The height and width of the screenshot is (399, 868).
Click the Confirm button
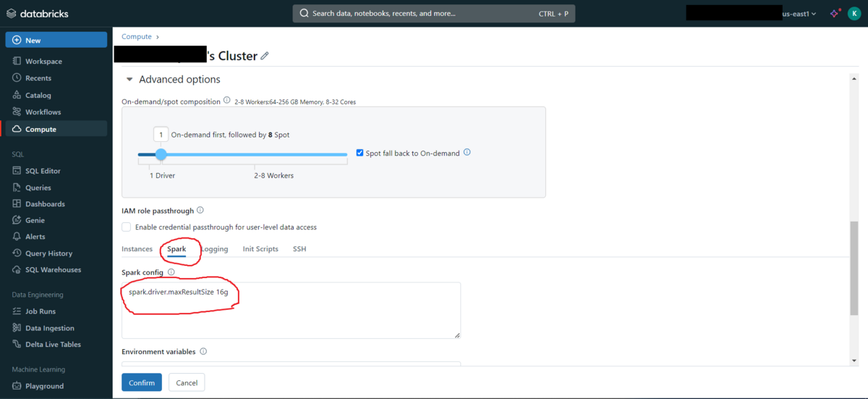[142, 382]
